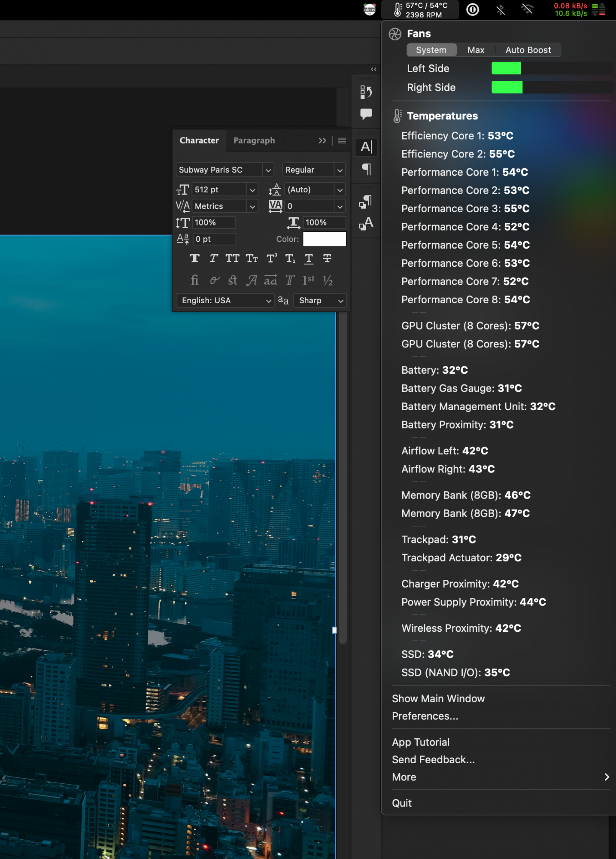Click the Paragraph panel icon in dock

point(366,169)
